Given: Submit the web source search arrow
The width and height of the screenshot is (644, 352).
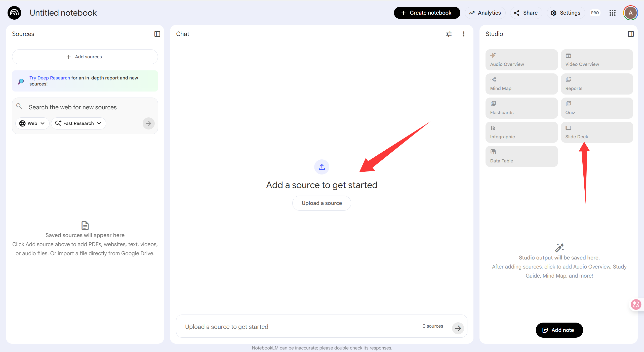Looking at the screenshot, I should tap(148, 123).
